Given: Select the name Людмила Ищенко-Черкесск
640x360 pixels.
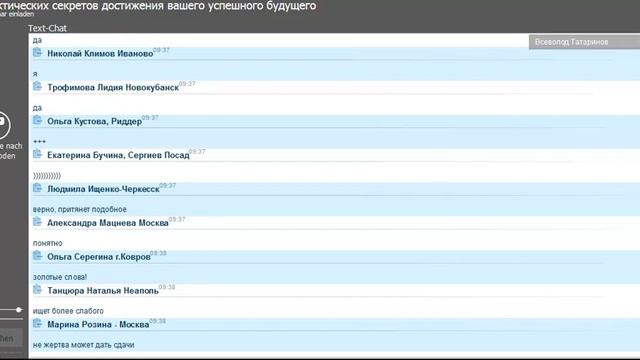Looking at the screenshot, I should click(x=103, y=189).
